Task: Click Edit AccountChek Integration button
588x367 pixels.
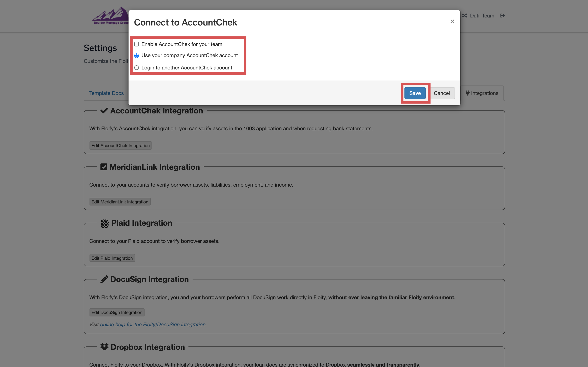Action: 121,146
